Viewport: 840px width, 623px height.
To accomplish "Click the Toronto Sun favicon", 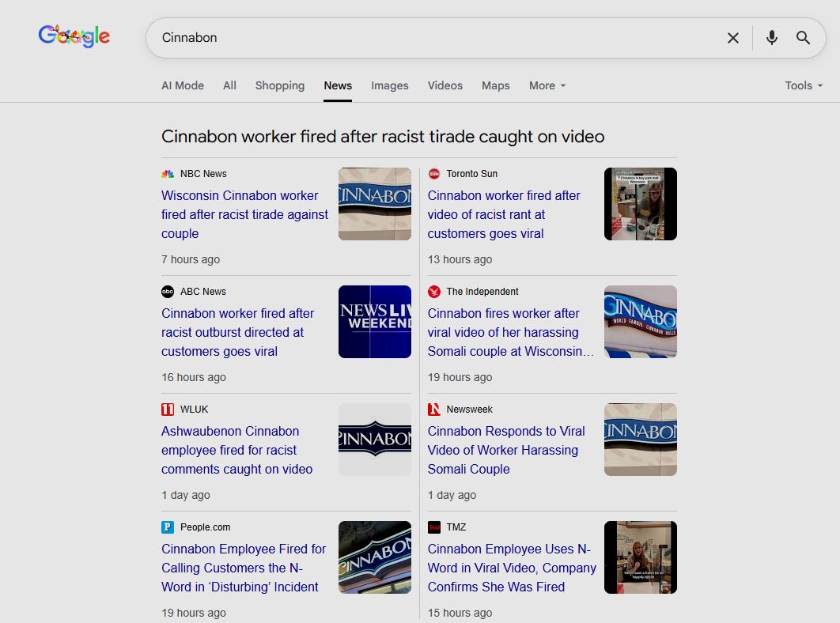I will click(434, 174).
